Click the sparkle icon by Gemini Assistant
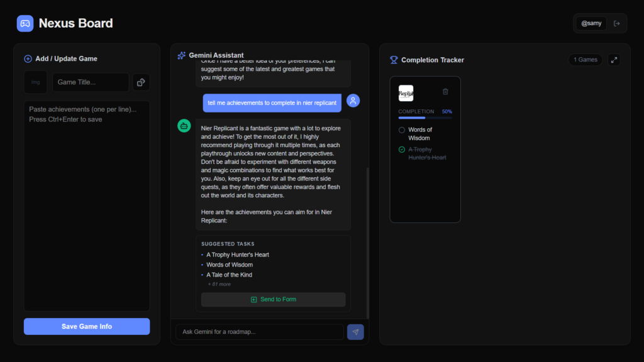Screen dimensions: 644x362 182,55
